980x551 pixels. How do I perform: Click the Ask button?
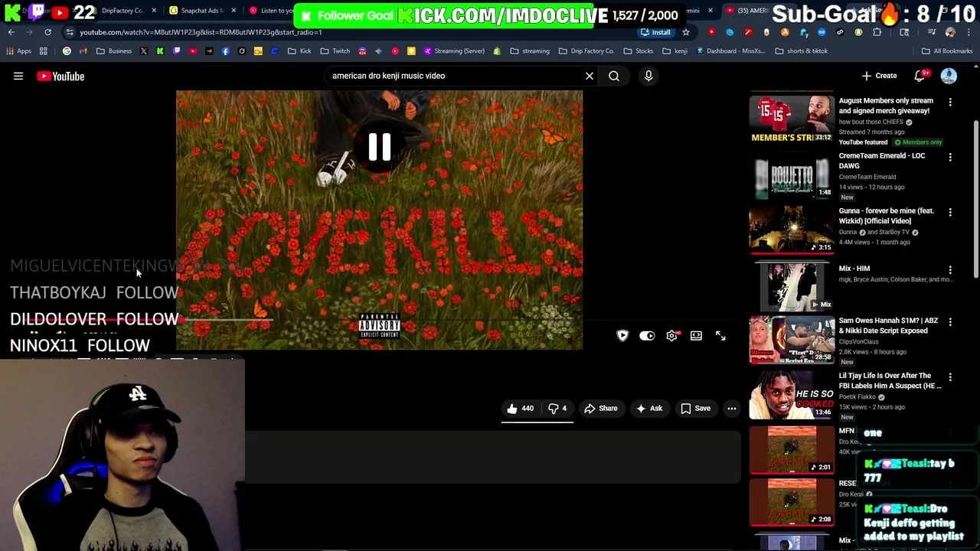648,408
